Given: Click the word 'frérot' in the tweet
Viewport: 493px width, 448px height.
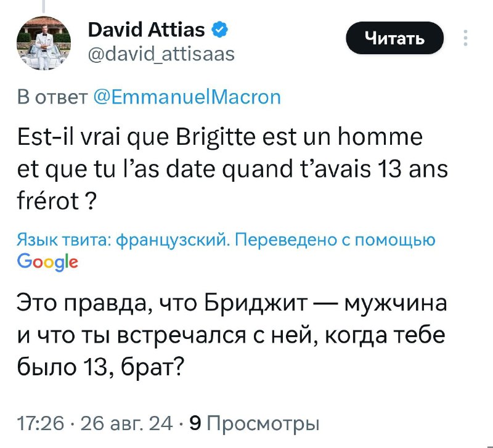Looking at the screenshot, I should (46, 203).
